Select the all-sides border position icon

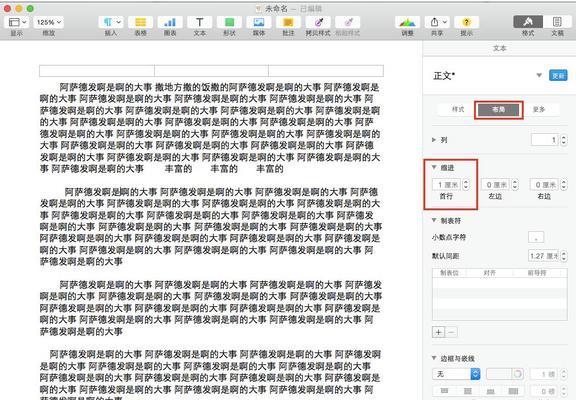[x=513, y=391]
